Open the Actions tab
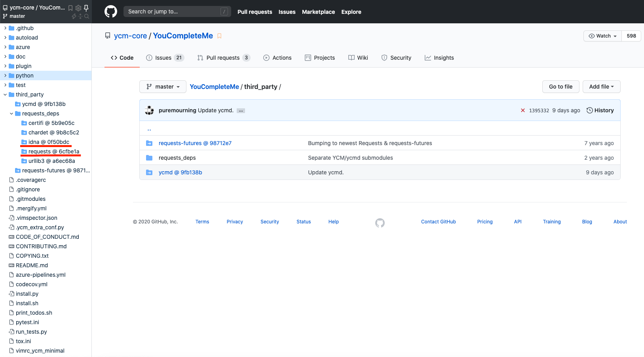The height and width of the screenshot is (357, 644). point(277,58)
